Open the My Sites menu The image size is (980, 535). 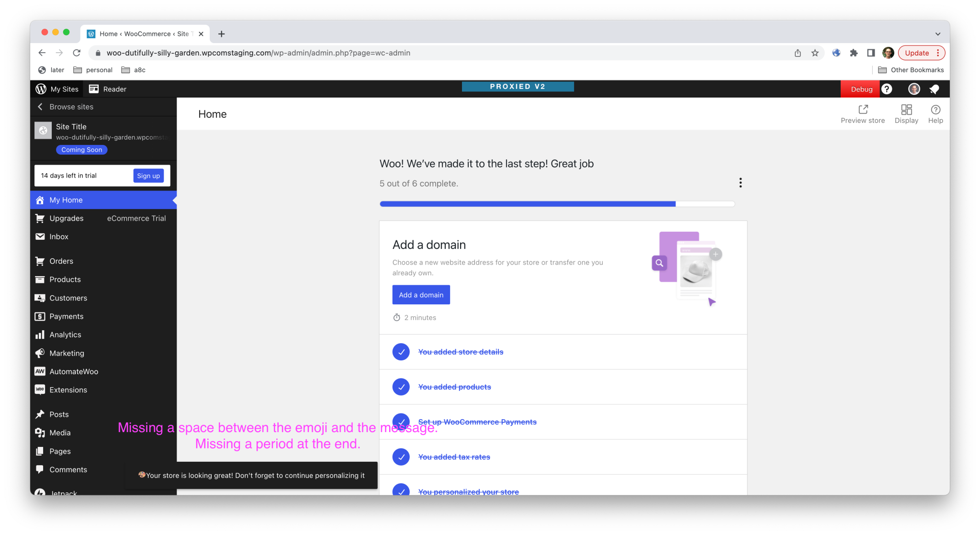[56, 89]
